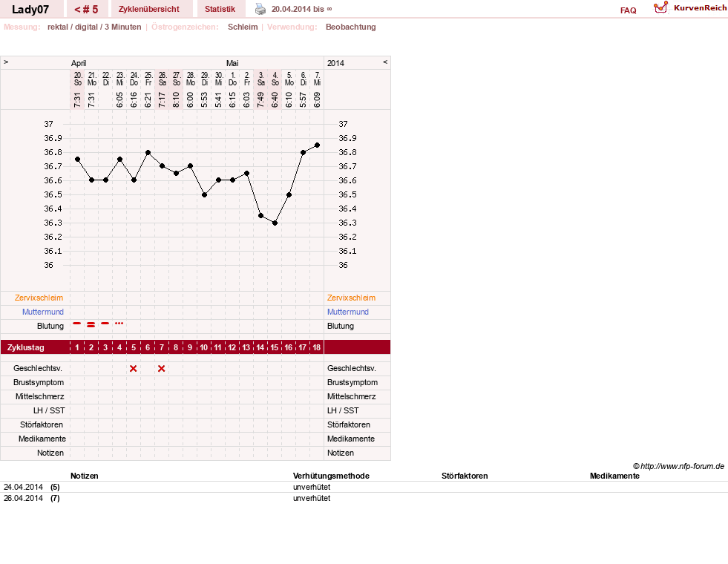Click the Verhütungsmethode column header
The image size is (728, 564).
click(x=331, y=476)
